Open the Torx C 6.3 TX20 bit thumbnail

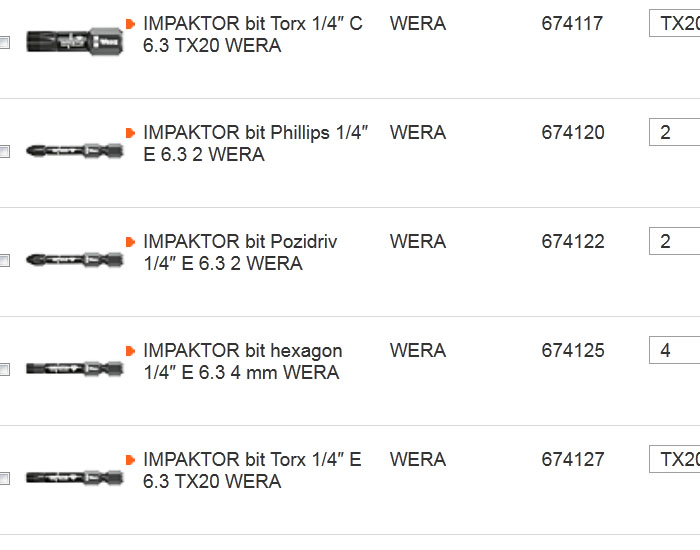pos(74,42)
